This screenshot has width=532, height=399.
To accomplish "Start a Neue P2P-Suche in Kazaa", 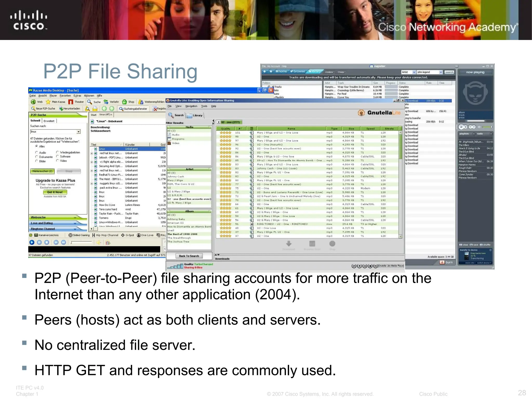I will click(43, 109).
